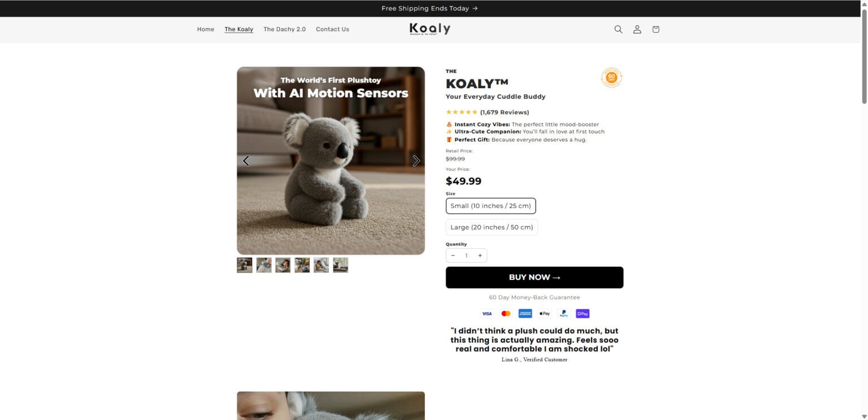Click the Free Shipping Ends Today banner
The height and width of the screenshot is (420, 868).
pyautogui.click(x=429, y=8)
